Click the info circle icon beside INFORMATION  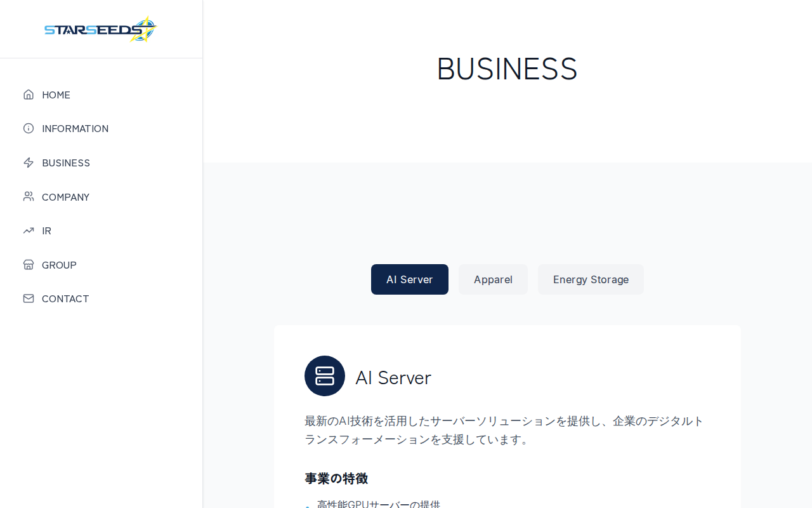(x=29, y=128)
